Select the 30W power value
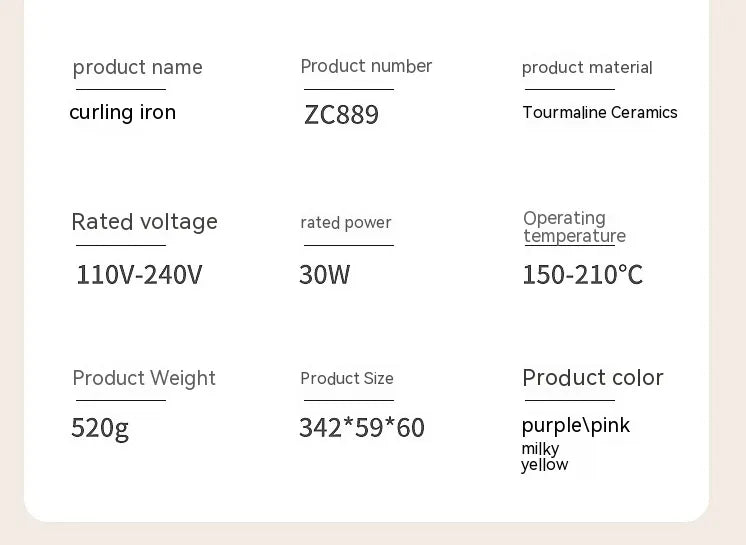 [x=324, y=275]
